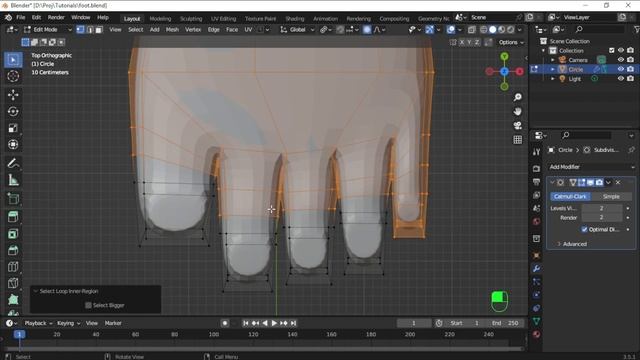Activate the Knife tool
The height and width of the screenshot is (360, 640).
(13, 283)
